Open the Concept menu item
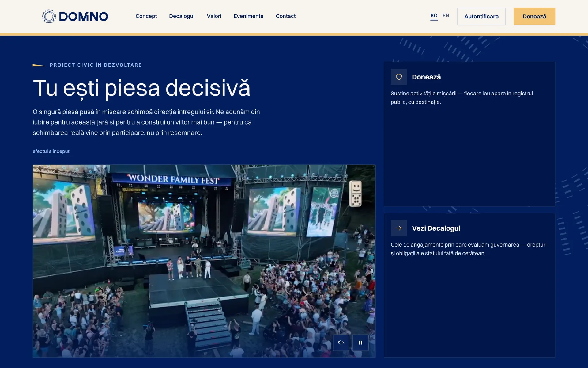Screen dimensions: 588x368 (x=146, y=16)
